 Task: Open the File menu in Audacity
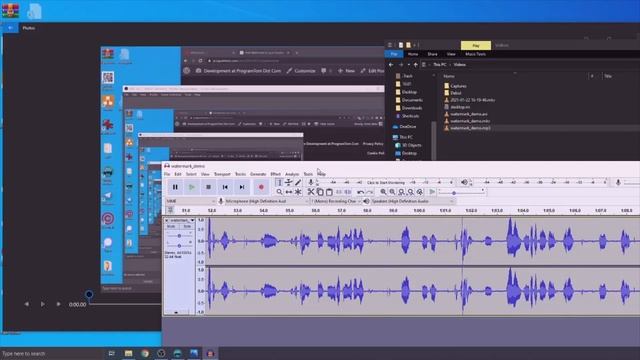(167, 174)
